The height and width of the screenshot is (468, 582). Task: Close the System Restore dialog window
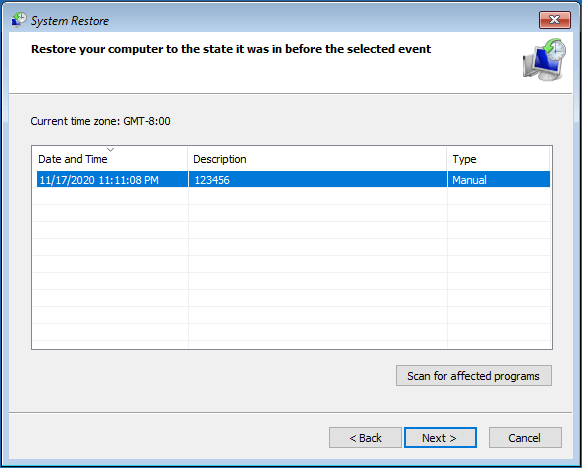click(555, 20)
